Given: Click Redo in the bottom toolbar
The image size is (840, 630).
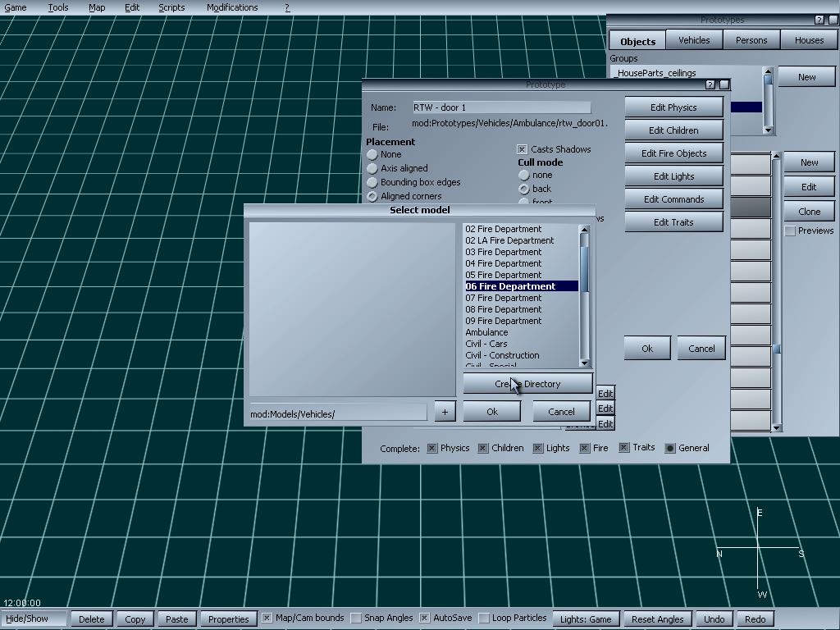Looking at the screenshot, I should [x=755, y=619].
